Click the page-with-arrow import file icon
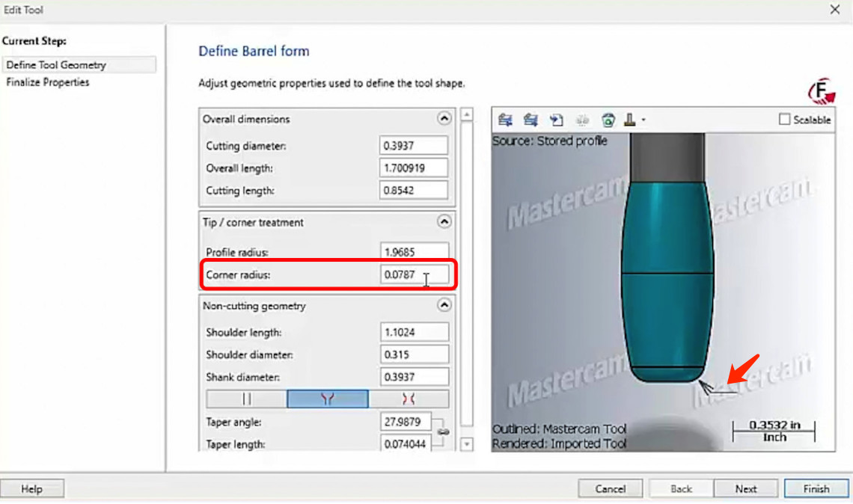The height and width of the screenshot is (504, 853). coord(556,120)
